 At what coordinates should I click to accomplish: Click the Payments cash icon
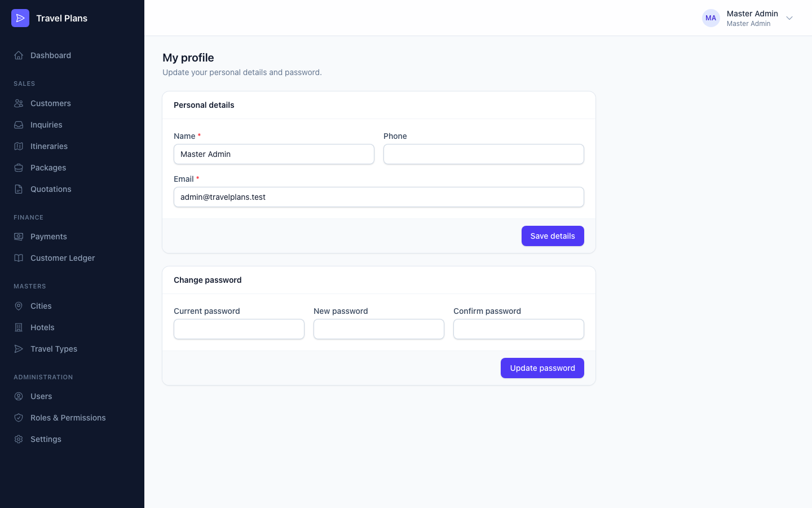coord(19,237)
